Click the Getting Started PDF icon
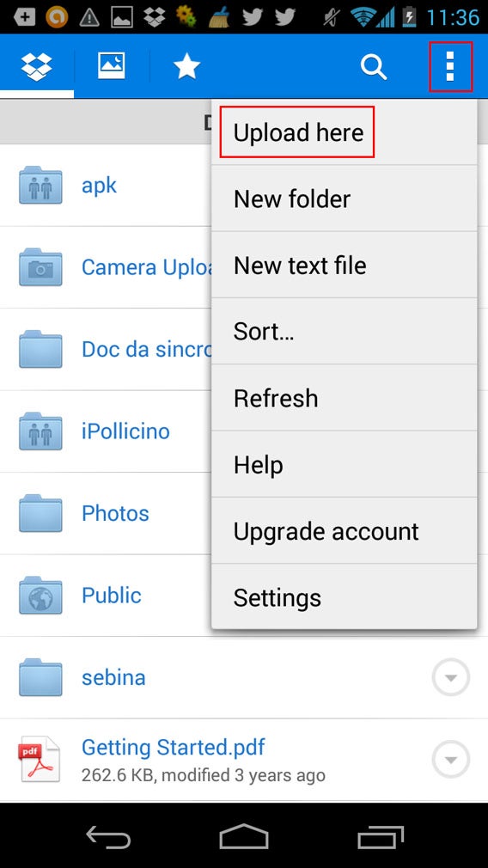 pyautogui.click(x=40, y=759)
